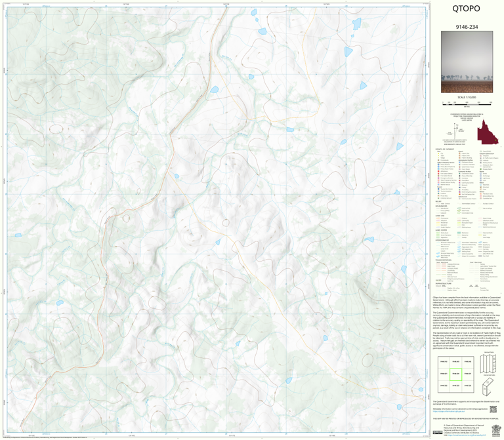Image resolution: width=504 pixels, height=440 pixels.
Task: Open the Creative Commons licence link
Action: coord(467,435)
